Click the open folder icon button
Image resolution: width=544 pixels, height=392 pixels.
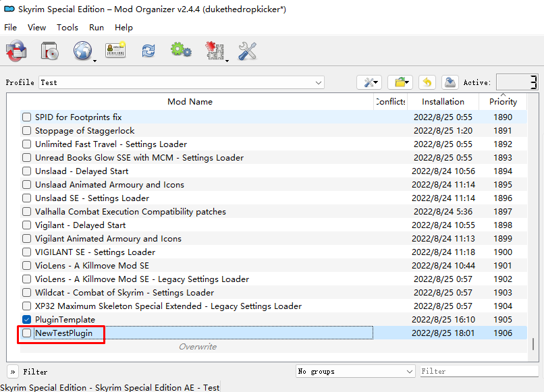(400, 82)
